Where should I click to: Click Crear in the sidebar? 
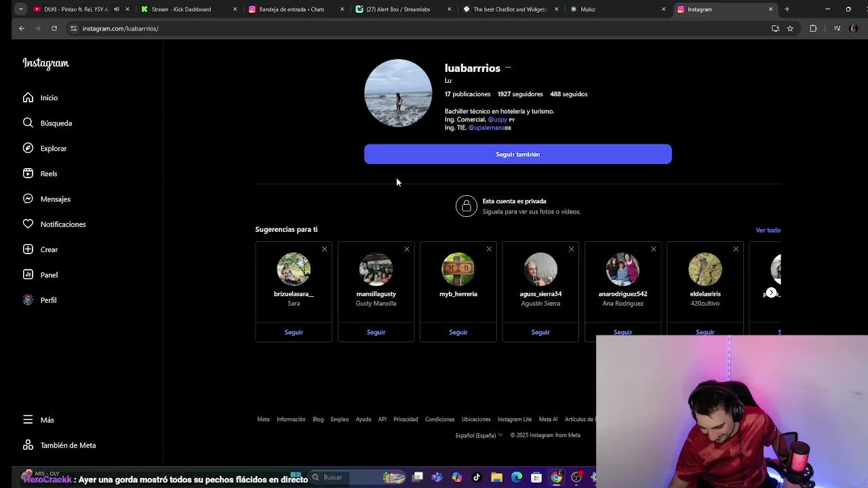point(40,249)
